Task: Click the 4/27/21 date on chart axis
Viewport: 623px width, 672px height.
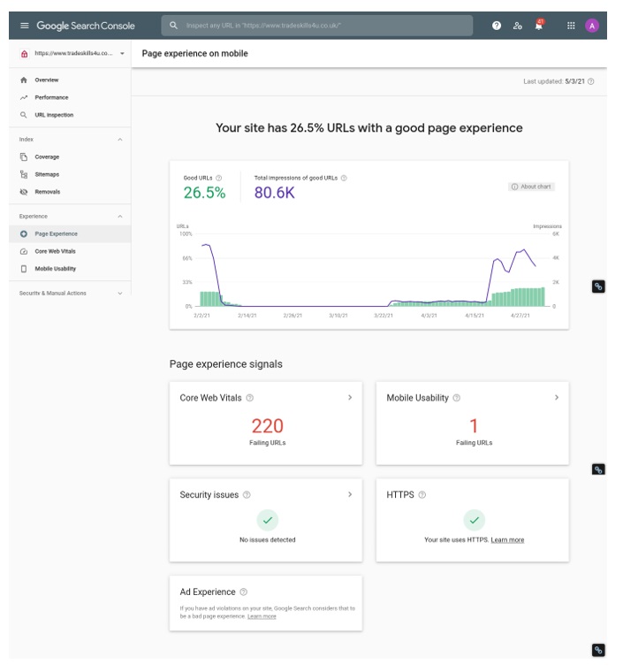Action: pos(520,316)
